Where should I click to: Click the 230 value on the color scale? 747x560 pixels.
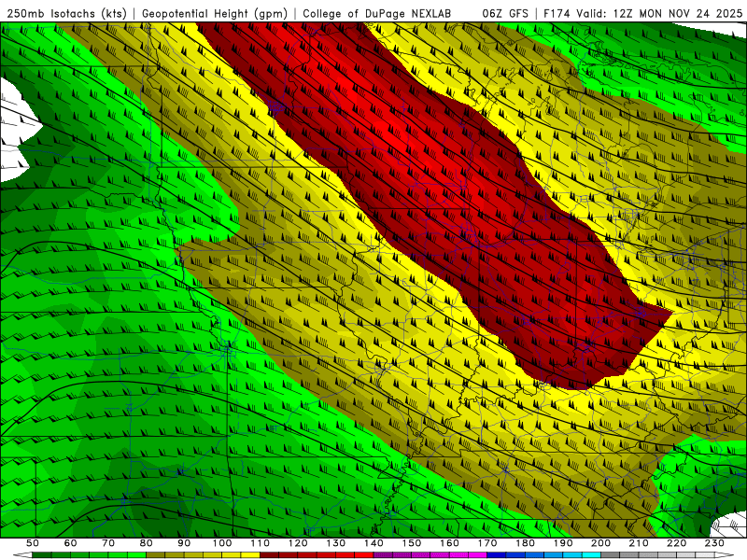[714, 543]
